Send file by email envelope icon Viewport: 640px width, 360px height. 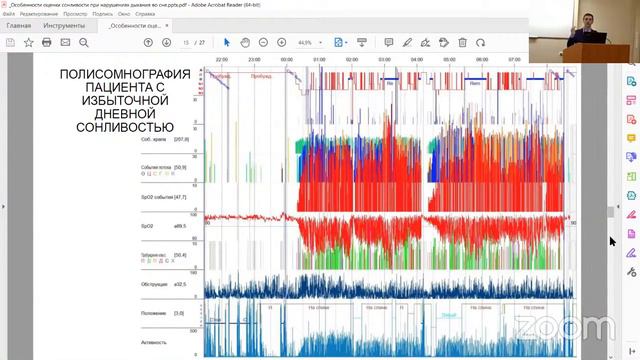[x=65, y=42]
